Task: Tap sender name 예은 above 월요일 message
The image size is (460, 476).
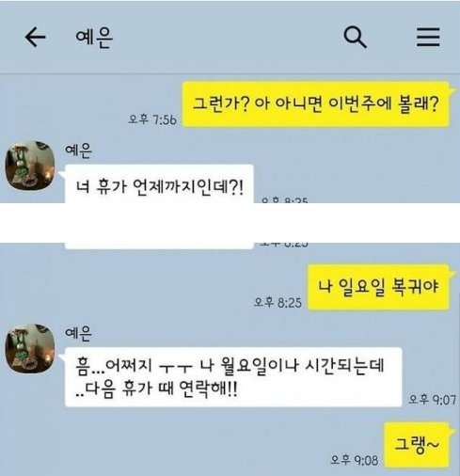Action: click(x=78, y=333)
